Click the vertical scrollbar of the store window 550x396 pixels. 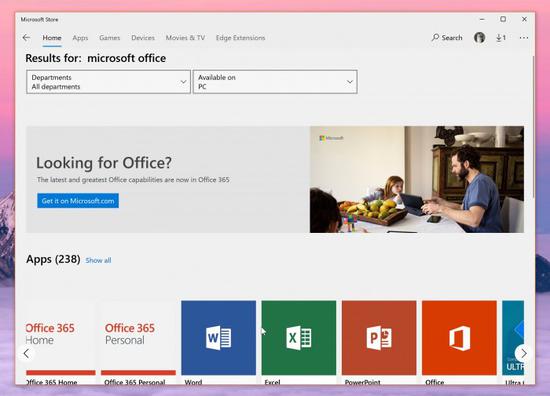coord(533,126)
